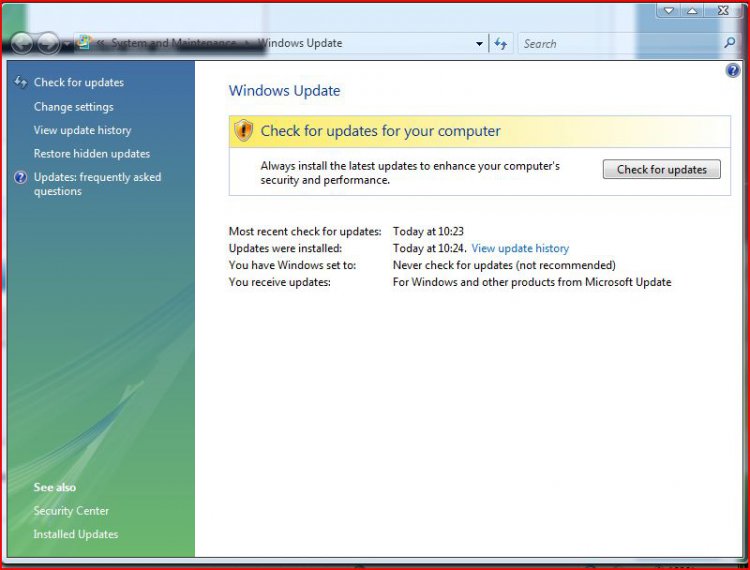Click the question mark icon beside Updates FAQ
Viewport: 750px width, 570px height.
coord(21,177)
